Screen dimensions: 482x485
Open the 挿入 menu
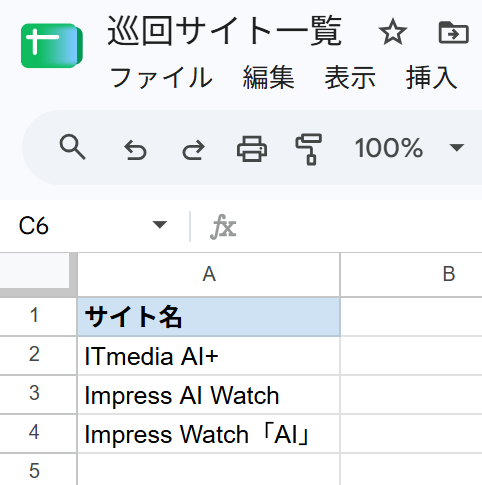pyautogui.click(x=431, y=78)
